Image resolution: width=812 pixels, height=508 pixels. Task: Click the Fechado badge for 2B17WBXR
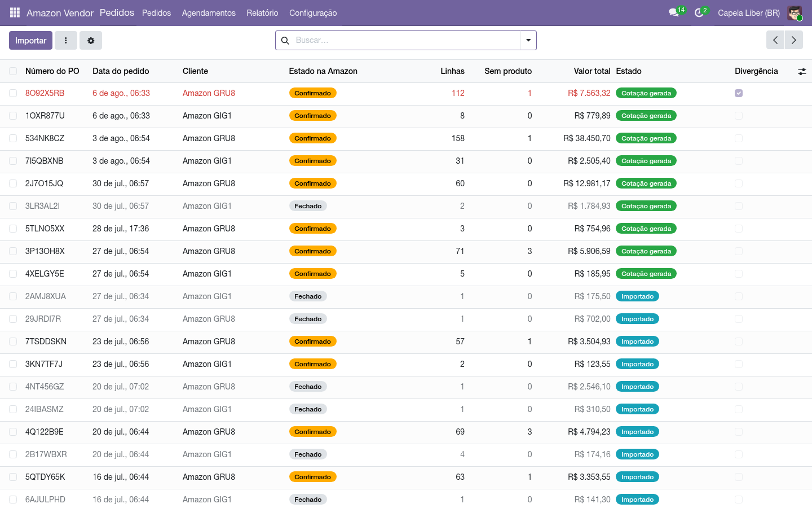click(308, 454)
